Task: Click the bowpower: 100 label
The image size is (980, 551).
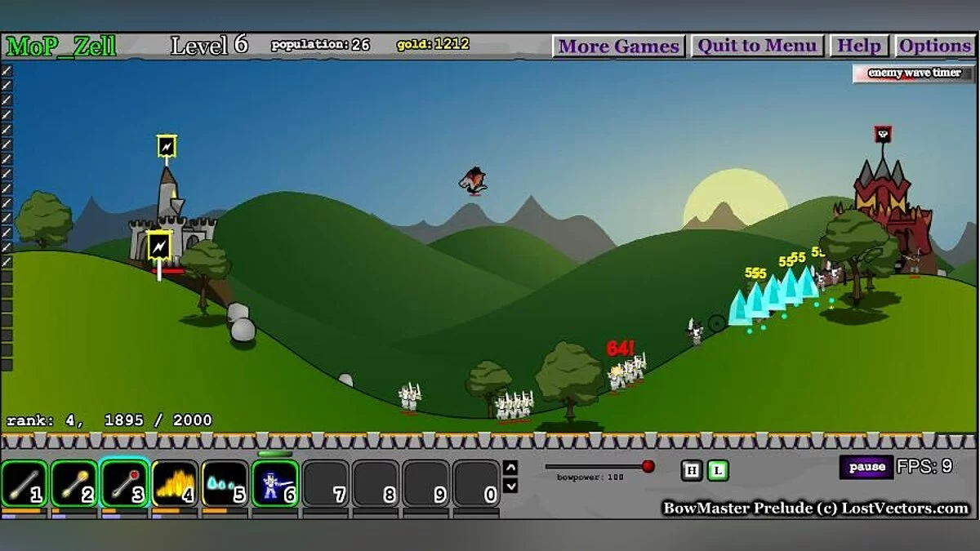Action: (x=590, y=477)
